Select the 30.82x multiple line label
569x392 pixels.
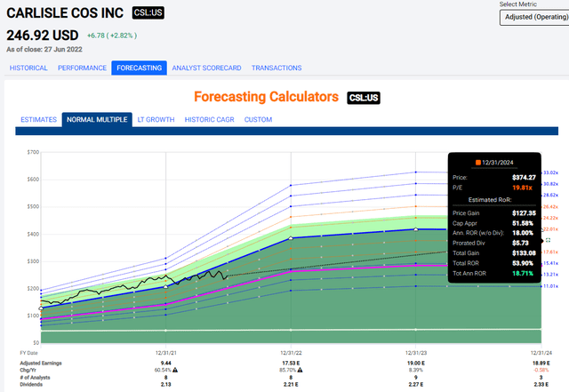550,184
